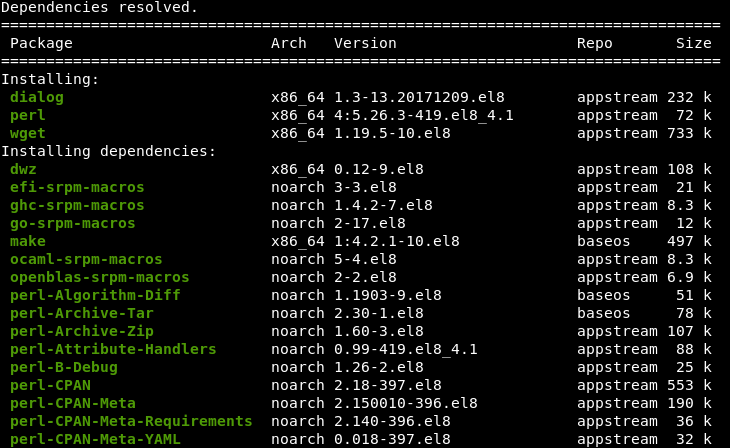Viewport: 730px width, 448px height.
Task: Select the Version column header
Action: click(365, 43)
